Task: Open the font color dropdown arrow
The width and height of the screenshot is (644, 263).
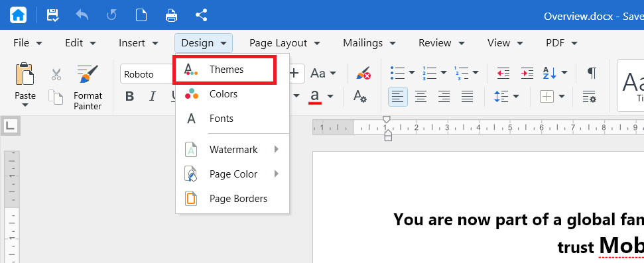Action: (x=331, y=97)
